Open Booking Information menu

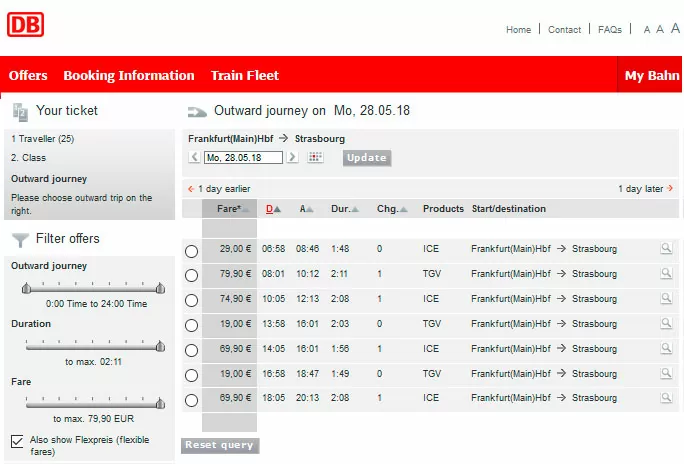pos(129,75)
